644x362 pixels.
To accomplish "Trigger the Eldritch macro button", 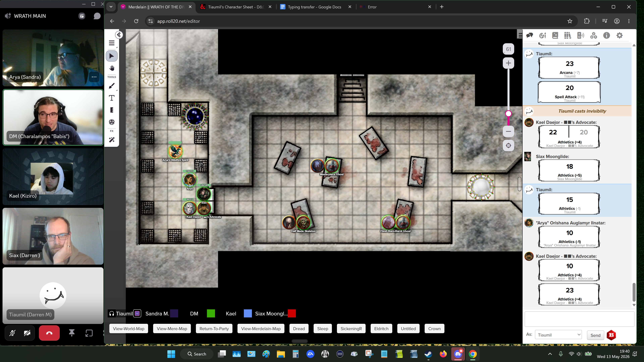I will coord(381,328).
